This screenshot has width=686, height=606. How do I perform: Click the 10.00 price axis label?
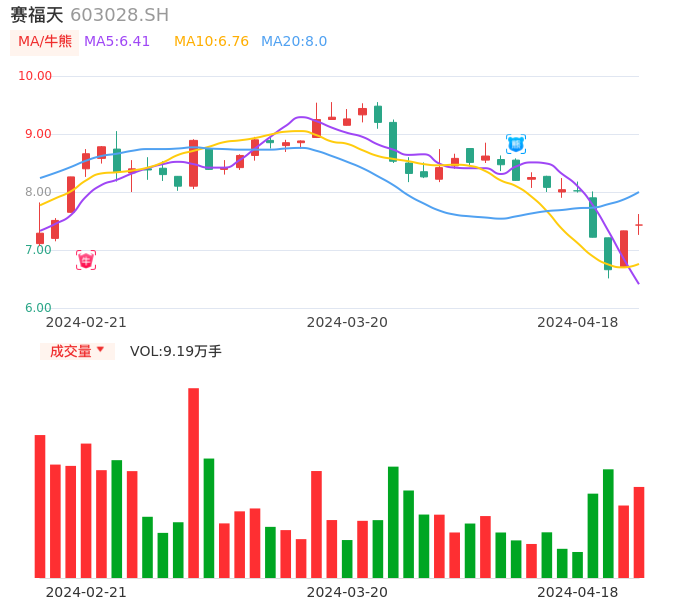click(35, 76)
